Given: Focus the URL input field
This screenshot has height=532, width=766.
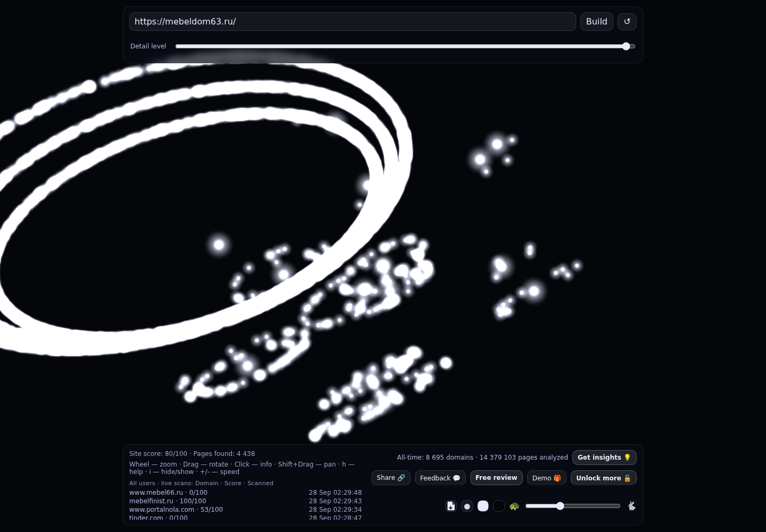Looking at the screenshot, I should click(353, 21).
